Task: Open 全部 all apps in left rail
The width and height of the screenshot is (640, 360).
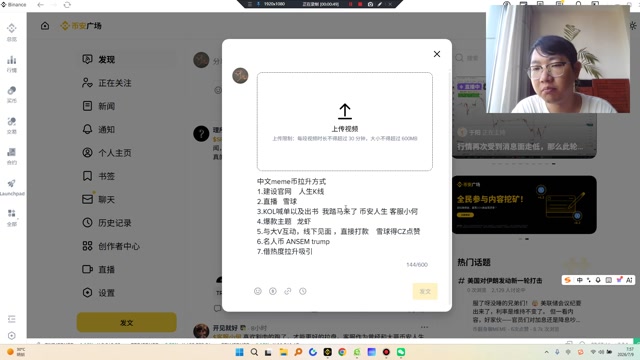Action: [12, 218]
